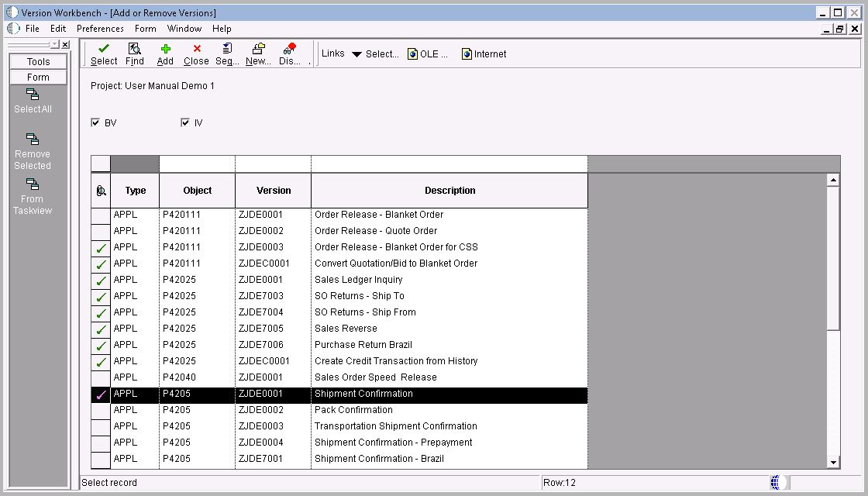Viewport: 868px width, 496px height.
Task: Uncheck the BV checkbox
Action: tap(96, 122)
